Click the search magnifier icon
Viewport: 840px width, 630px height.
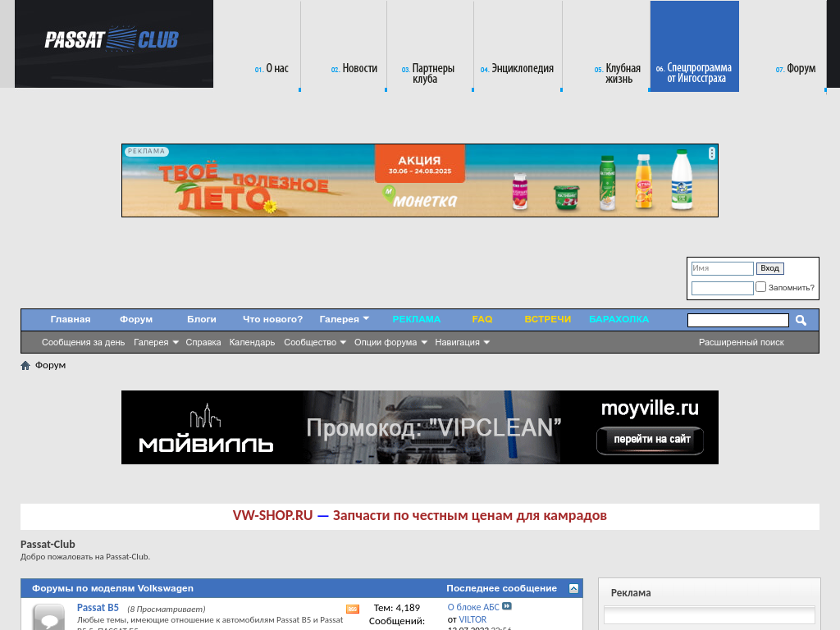point(801,321)
